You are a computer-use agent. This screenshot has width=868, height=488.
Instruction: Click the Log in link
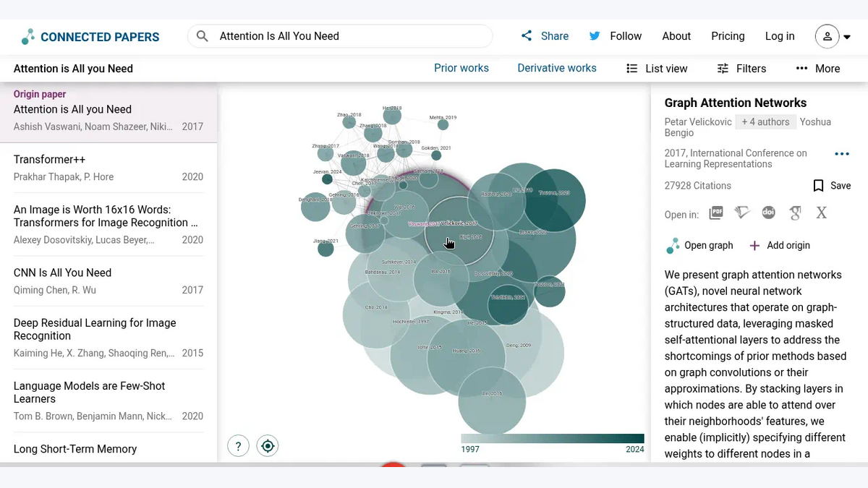[x=780, y=36]
